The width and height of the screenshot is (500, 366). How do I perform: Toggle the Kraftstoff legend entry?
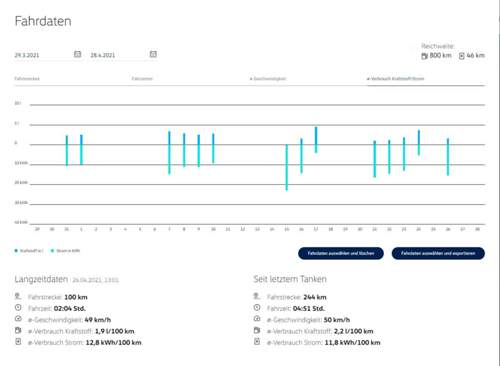29,251
